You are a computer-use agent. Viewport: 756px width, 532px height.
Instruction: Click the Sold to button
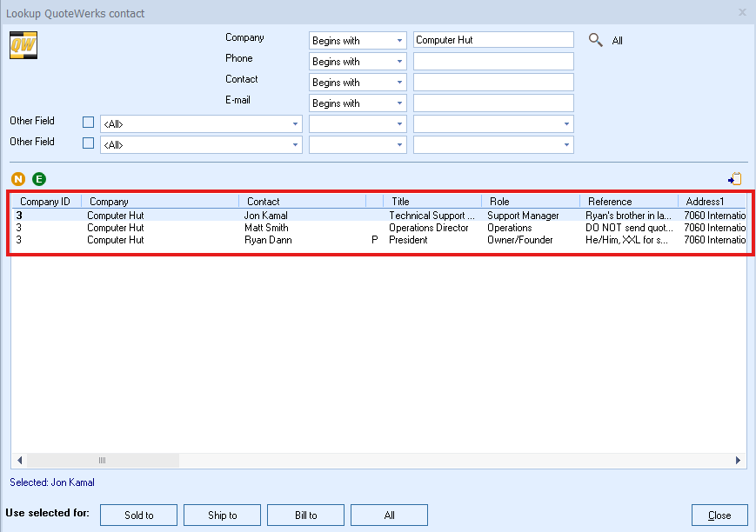tap(137, 515)
